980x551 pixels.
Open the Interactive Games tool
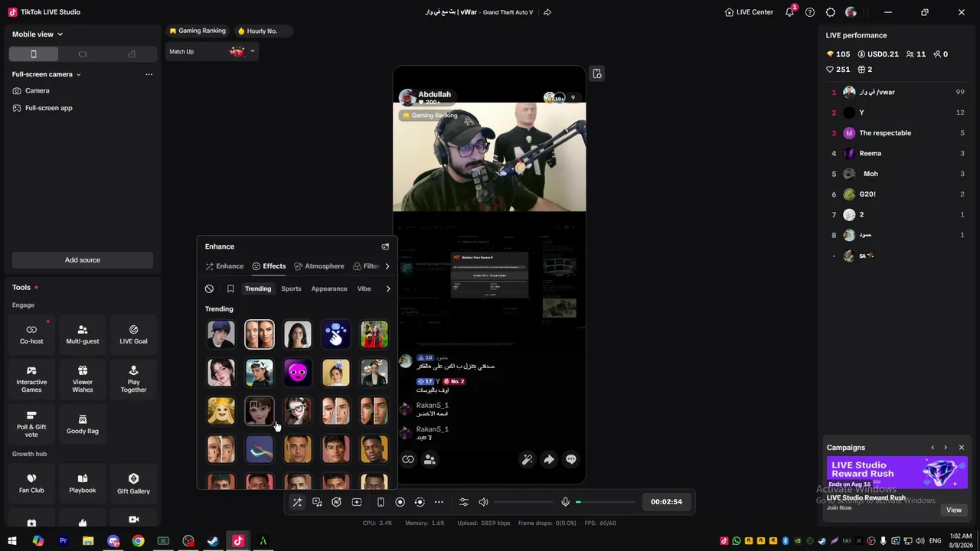[x=31, y=379]
